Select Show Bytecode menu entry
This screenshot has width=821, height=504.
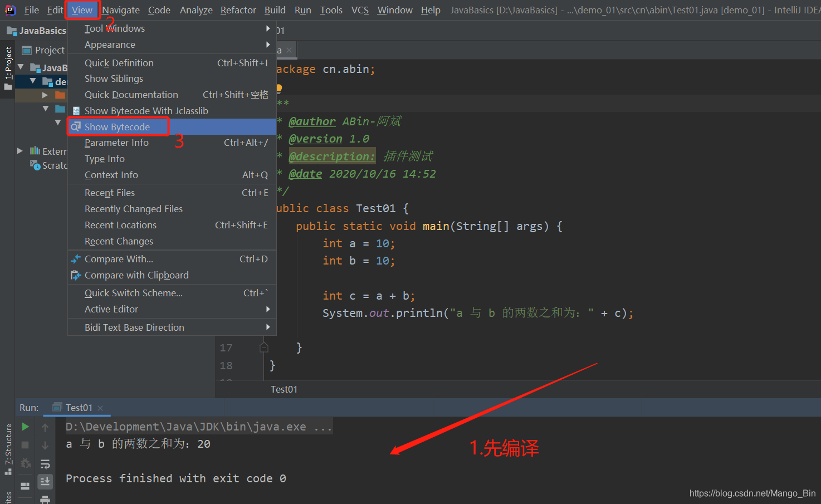coord(172,127)
